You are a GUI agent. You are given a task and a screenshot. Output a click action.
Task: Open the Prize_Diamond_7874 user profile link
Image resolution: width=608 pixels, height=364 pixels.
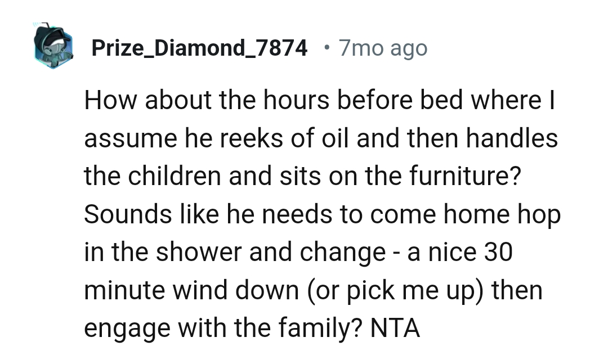tap(199, 49)
